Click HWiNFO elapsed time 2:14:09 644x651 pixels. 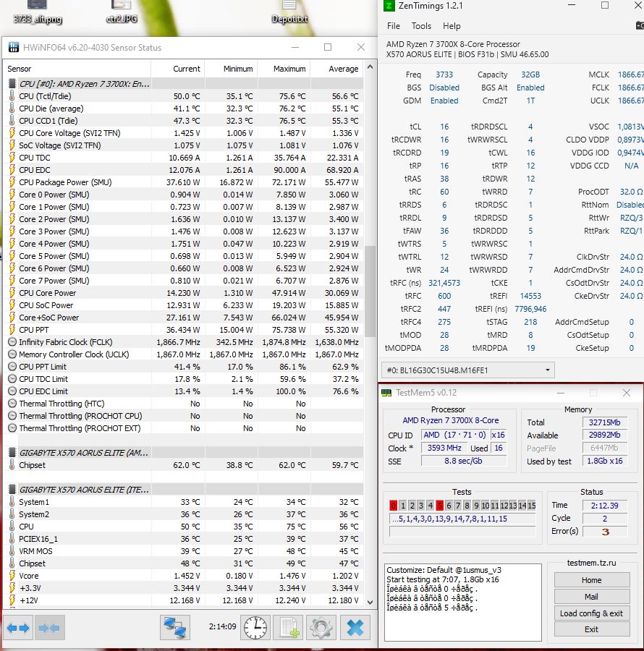point(223,626)
